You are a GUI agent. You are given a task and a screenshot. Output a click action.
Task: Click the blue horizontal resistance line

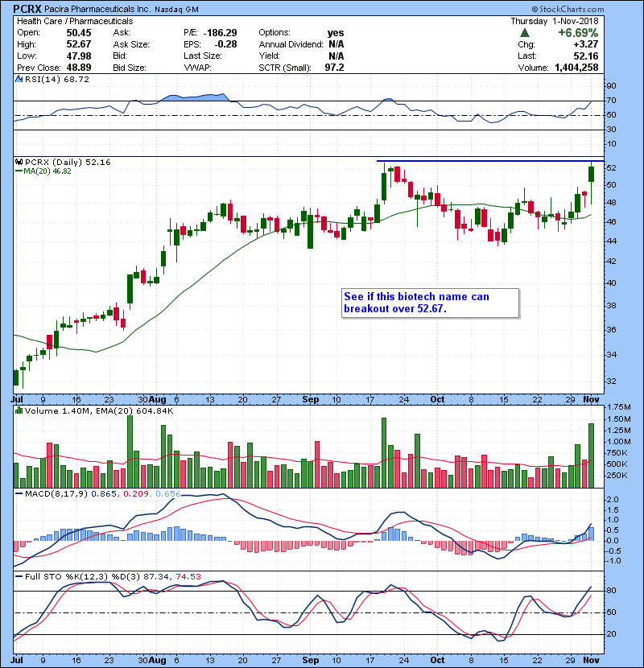tap(490, 161)
